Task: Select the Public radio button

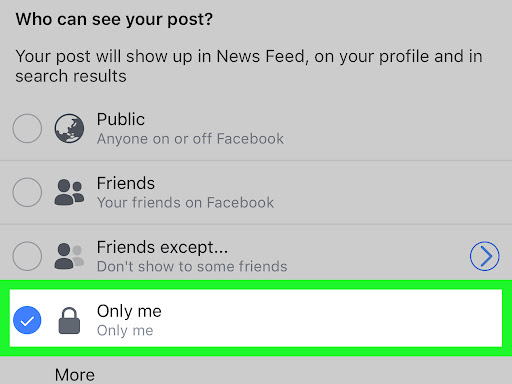Action: pyautogui.click(x=27, y=128)
